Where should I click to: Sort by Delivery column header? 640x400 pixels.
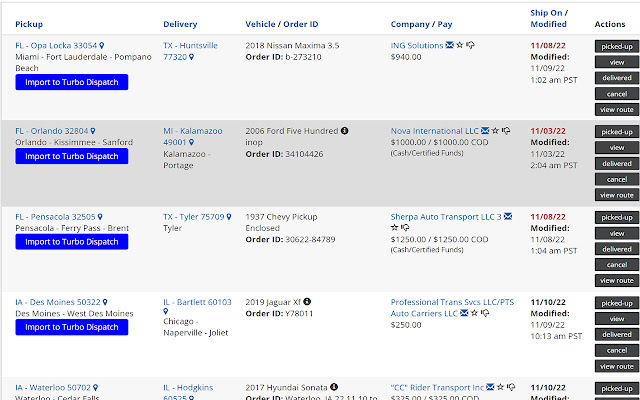pyautogui.click(x=180, y=24)
